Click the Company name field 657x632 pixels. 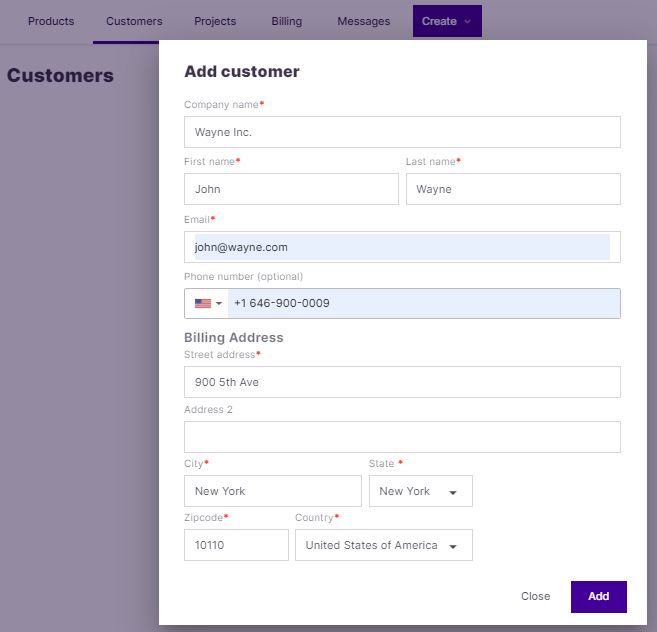(402, 132)
